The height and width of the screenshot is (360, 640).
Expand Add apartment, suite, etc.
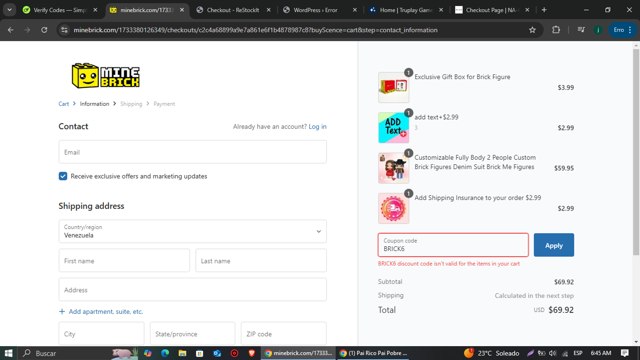point(101,311)
